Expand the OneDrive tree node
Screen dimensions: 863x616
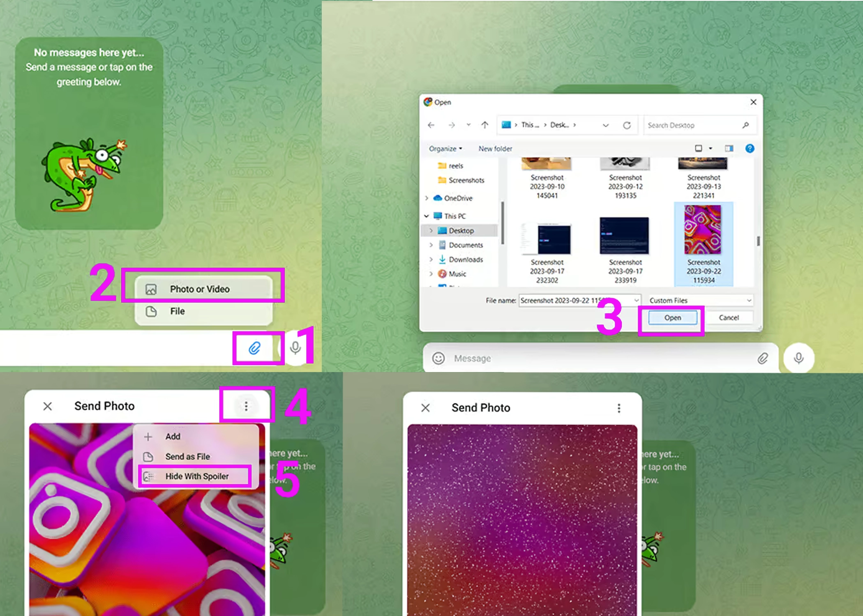tap(427, 198)
